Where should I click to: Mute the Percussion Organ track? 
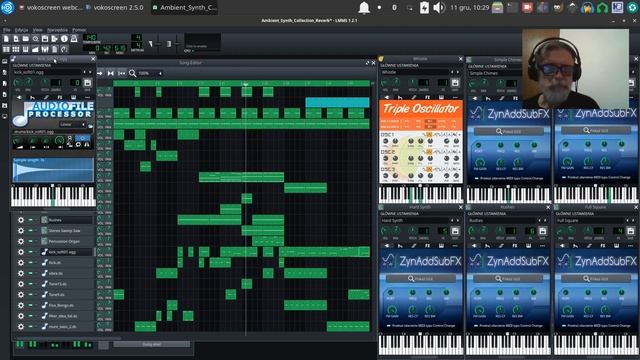(31, 241)
